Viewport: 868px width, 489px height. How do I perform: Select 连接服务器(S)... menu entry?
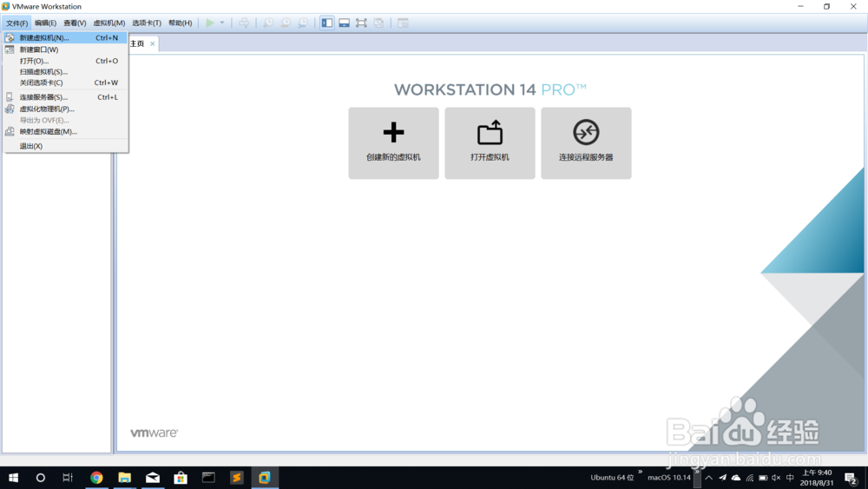coord(66,97)
